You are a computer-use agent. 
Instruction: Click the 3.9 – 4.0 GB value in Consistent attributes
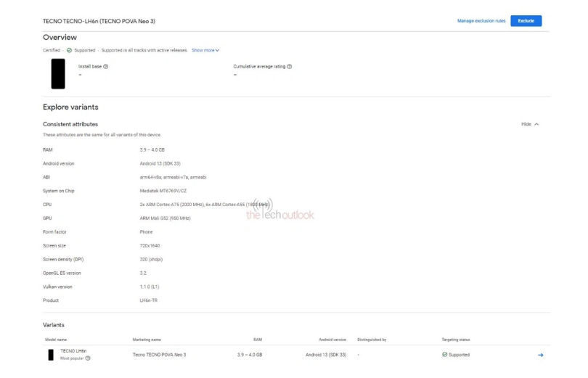[x=152, y=150]
